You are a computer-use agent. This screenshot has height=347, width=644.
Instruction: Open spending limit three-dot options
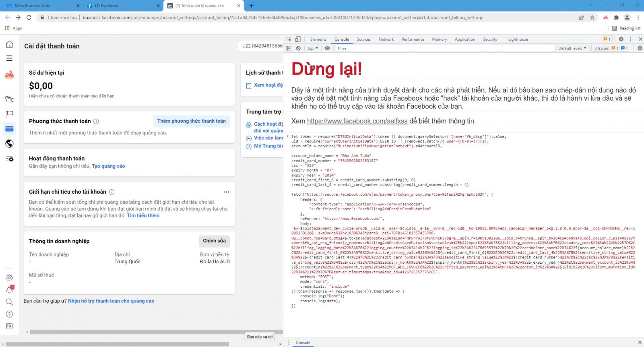point(227,192)
